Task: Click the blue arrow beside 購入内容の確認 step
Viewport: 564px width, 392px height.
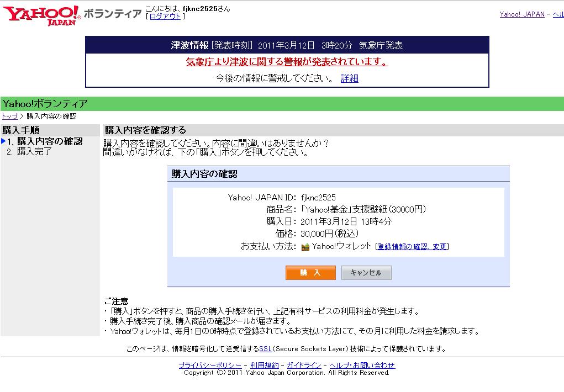Action: (3, 141)
